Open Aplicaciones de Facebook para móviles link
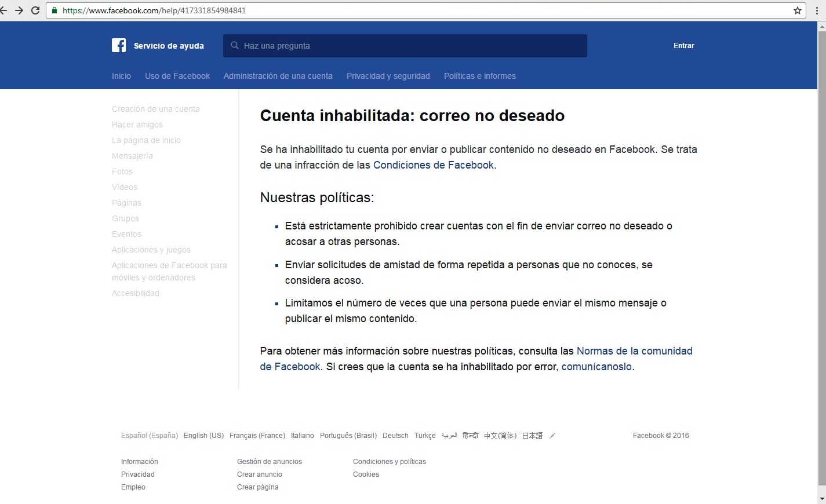The width and height of the screenshot is (826, 504). pos(169,271)
